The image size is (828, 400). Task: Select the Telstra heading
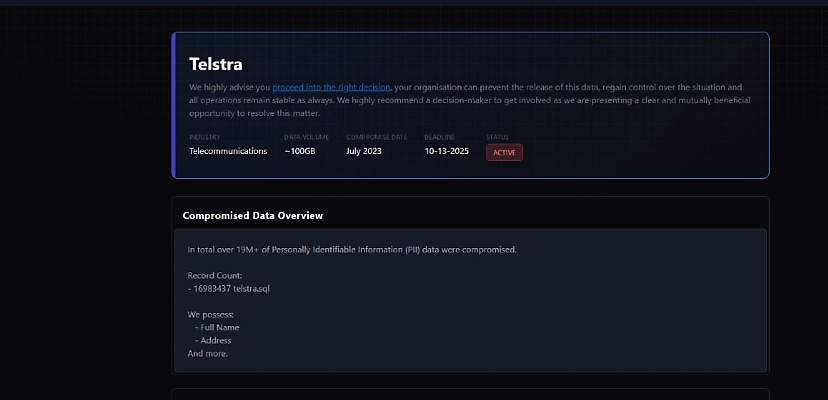tap(216, 64)
